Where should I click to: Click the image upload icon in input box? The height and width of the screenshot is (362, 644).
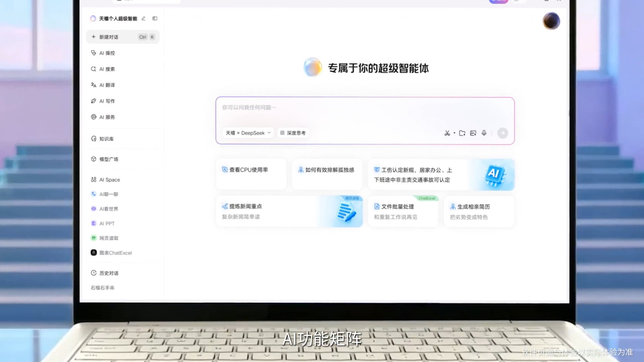pos(473,133)
